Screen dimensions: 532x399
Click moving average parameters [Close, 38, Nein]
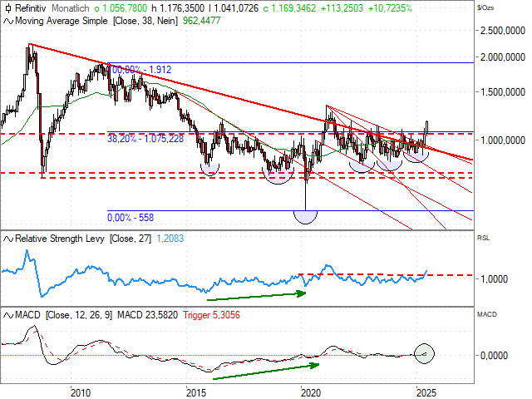[x=145, y=21]
